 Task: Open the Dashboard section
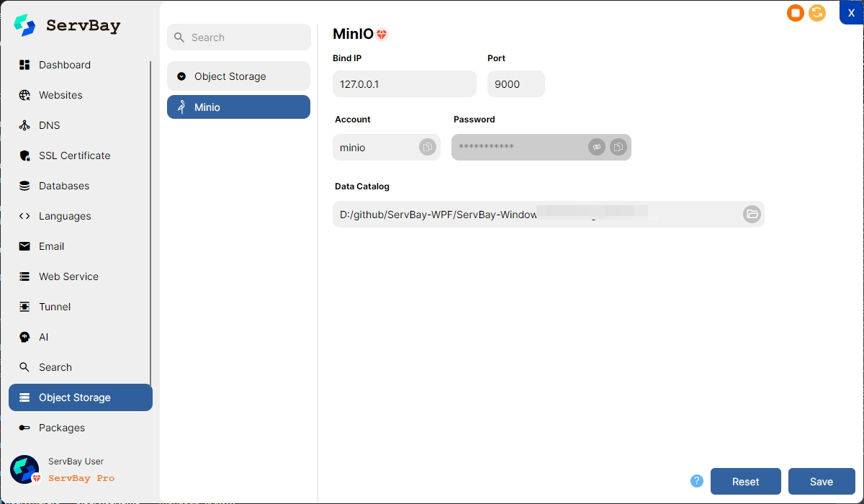tap(65, 65)
